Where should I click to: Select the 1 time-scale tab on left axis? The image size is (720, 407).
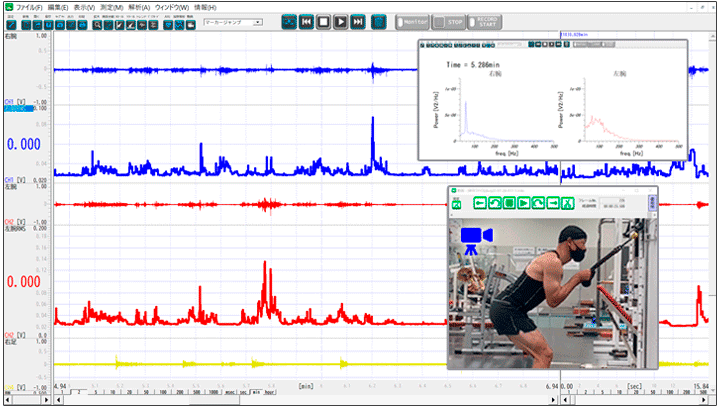click(x=62, y=392)
